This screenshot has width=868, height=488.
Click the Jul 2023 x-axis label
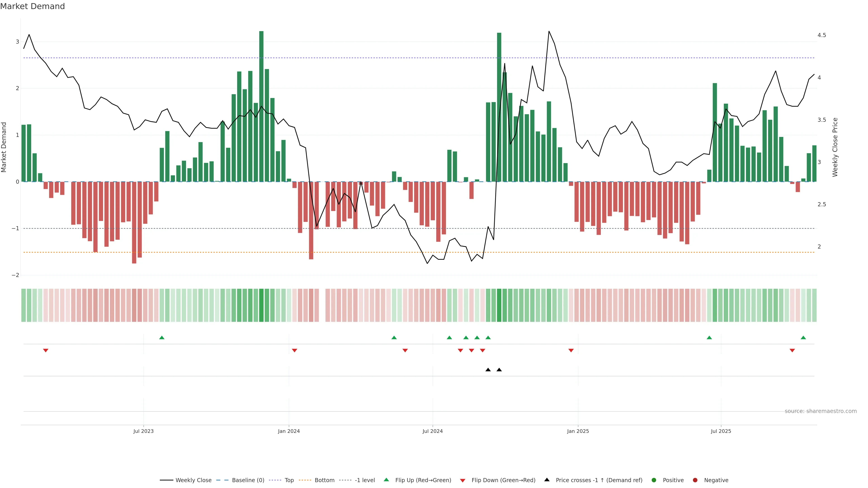pos(143,431)
